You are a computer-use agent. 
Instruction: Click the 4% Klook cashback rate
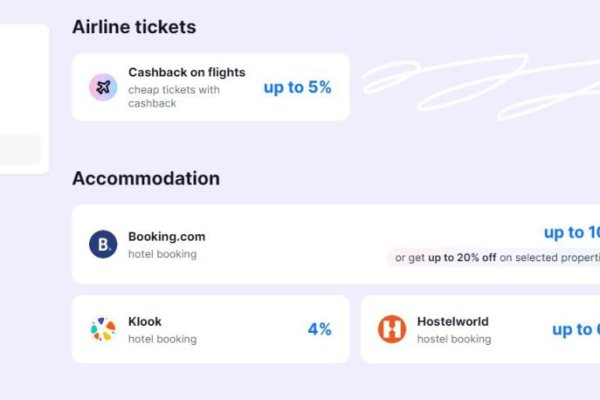pyautogui.click(x=319, y=329)
